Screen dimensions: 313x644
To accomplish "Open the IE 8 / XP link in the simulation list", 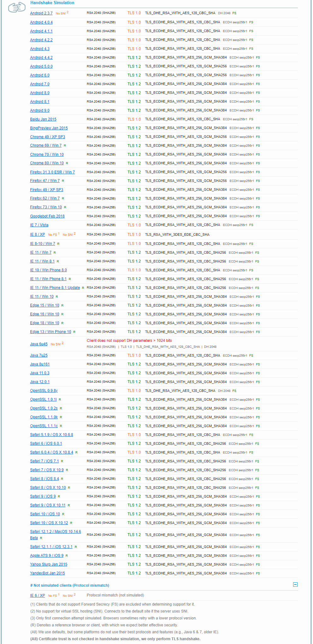I will point(37,234).
